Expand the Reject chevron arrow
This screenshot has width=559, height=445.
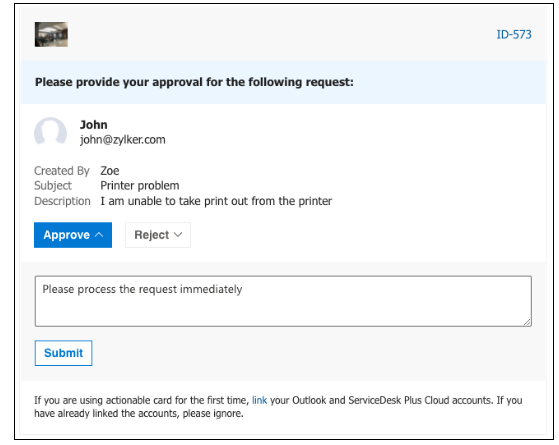click(x=178, y=235)
